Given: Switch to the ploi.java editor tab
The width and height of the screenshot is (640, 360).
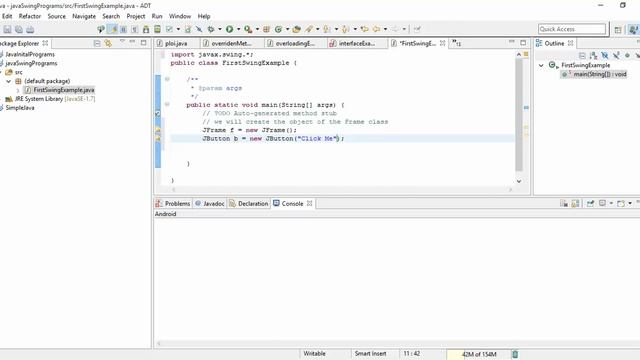Looking at the screenshot, I should [176, 43].
